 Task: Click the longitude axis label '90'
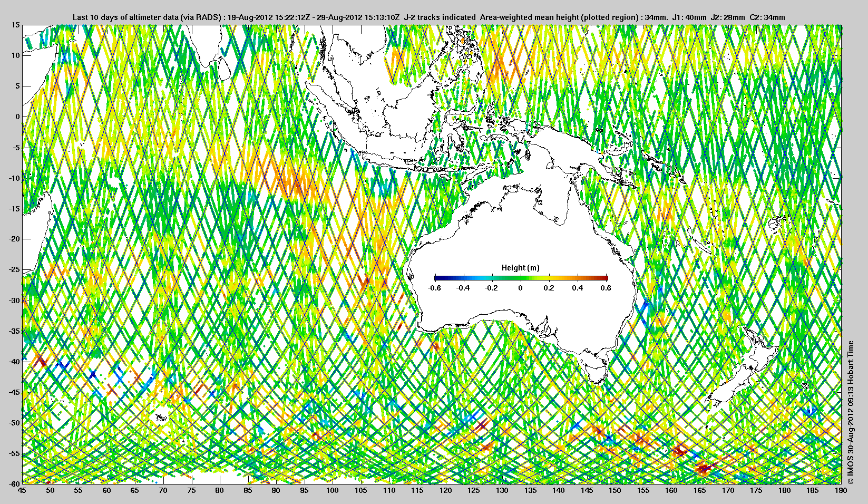pos(276,490)
